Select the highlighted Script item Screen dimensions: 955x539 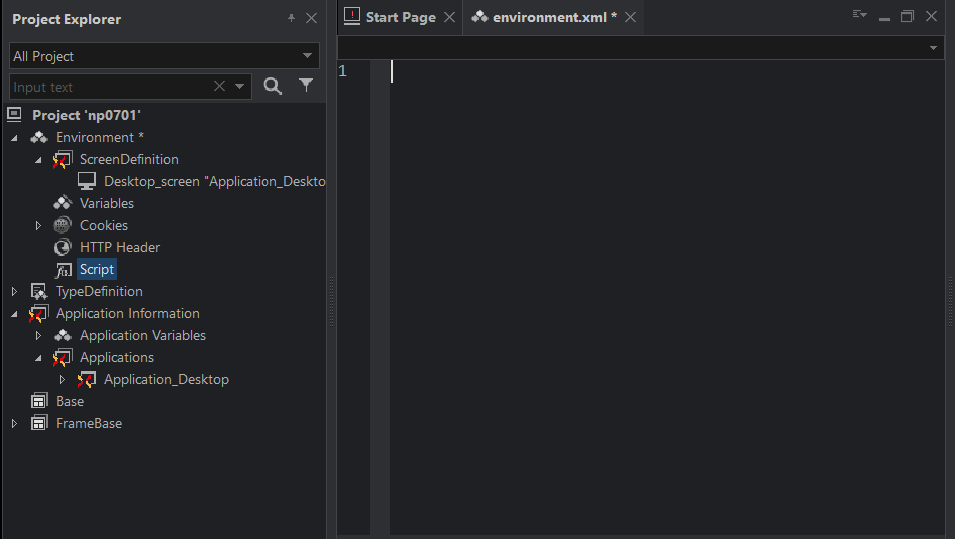click(97, 269)
